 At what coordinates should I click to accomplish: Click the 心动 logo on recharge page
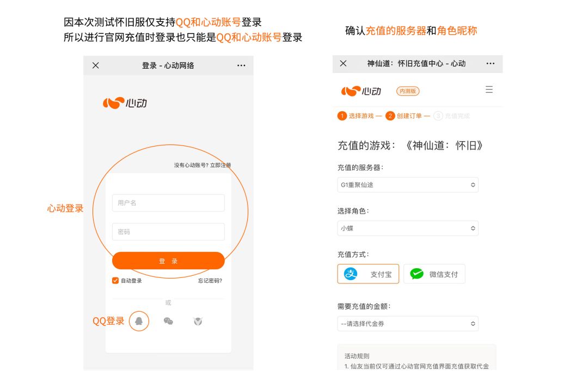click(361, 91)
